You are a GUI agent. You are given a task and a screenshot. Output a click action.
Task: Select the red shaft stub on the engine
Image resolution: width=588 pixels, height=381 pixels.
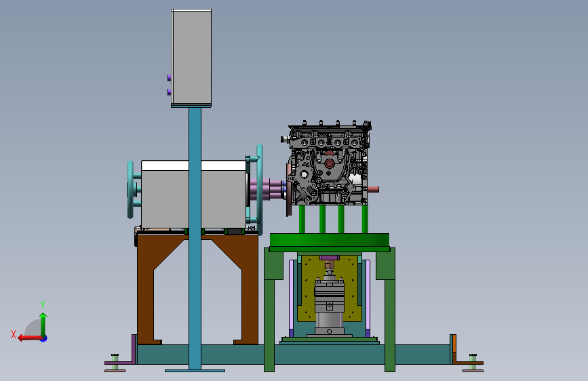(373, 189)
